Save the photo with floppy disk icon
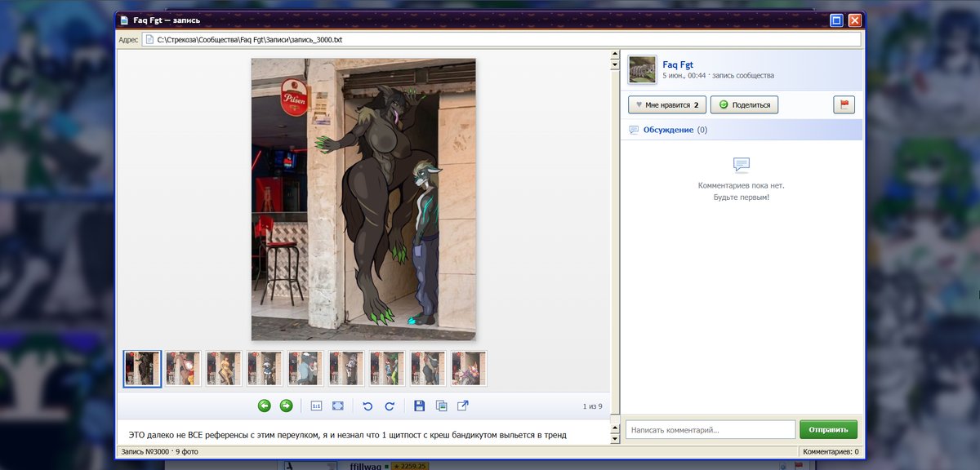This screenshot has width=980, height=470. (x=420, y=406)
